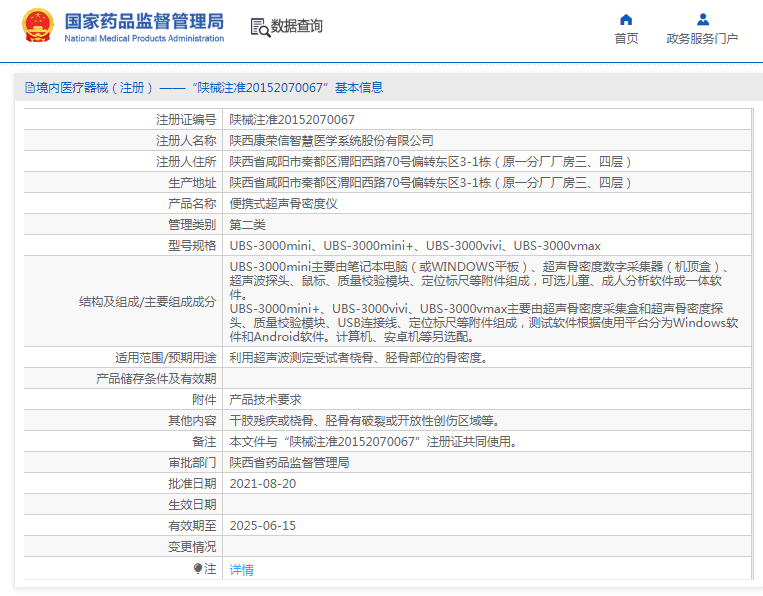Screen dimensions: 763x596
Task: Click 国家药品监督管理局 site title
Action: click(144, 21)
